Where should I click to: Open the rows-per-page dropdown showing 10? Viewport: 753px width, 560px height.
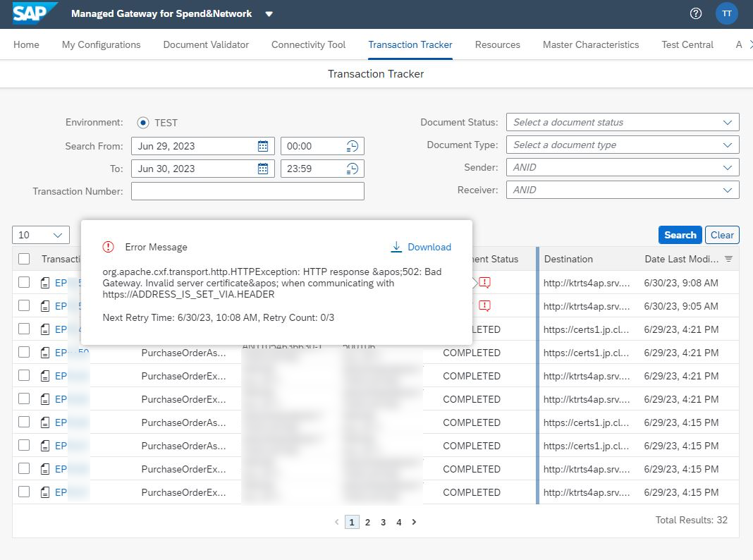point(41,235)
